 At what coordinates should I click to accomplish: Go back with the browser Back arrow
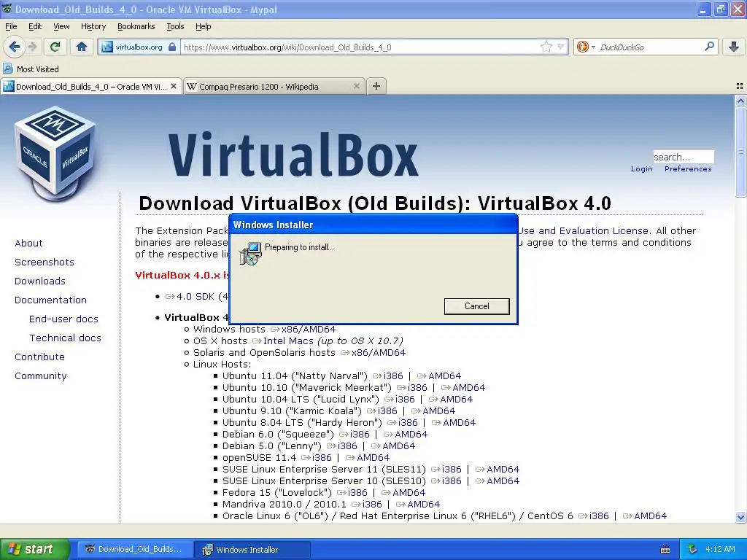[15, 47]
